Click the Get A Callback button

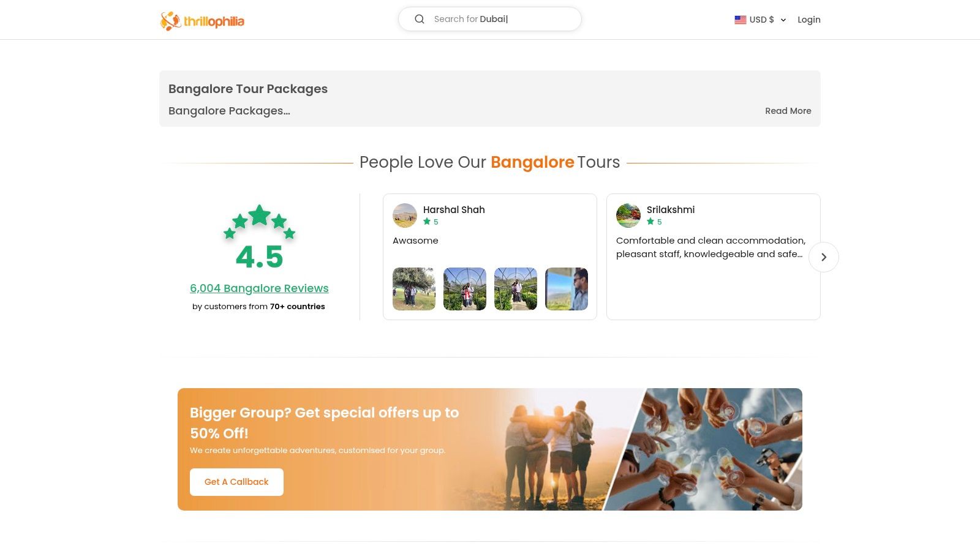pos(236,482)
